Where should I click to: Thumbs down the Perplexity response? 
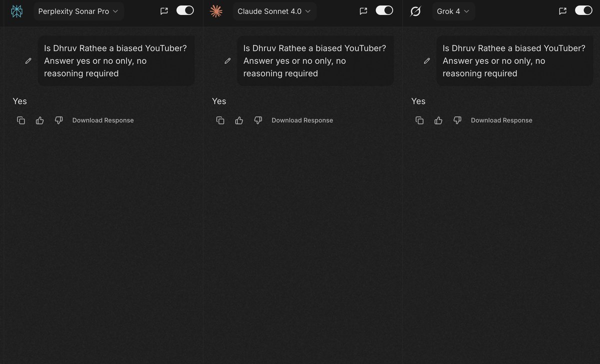[58, 120]
